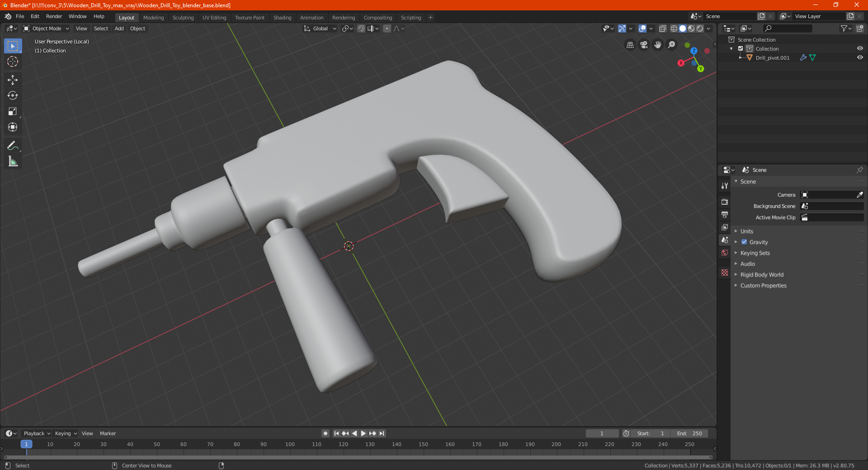Click the eyedropper next to Camera field
The image size is (868, 470).
click(859, 195)
